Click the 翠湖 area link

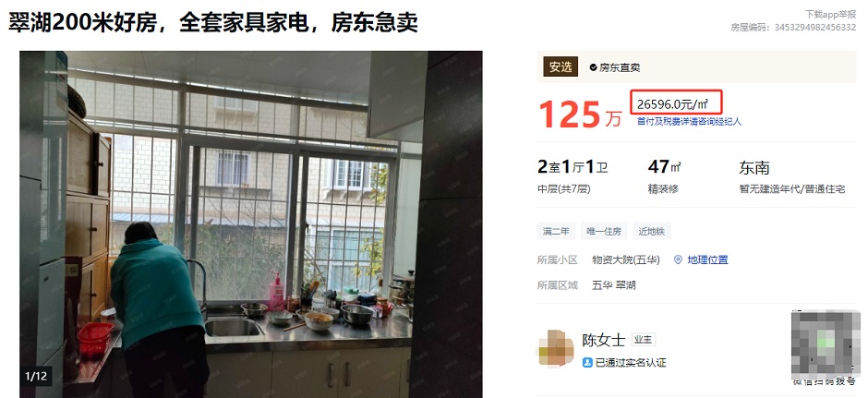625,285
